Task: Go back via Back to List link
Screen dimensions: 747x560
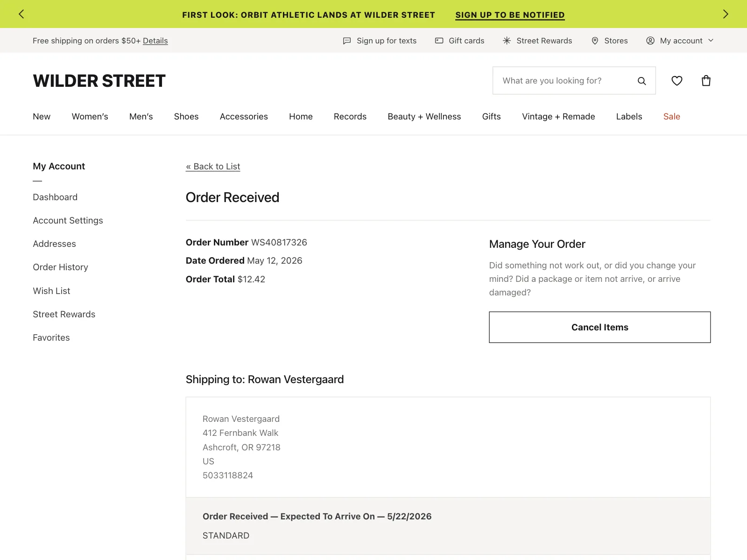Action: click(213, 167)
